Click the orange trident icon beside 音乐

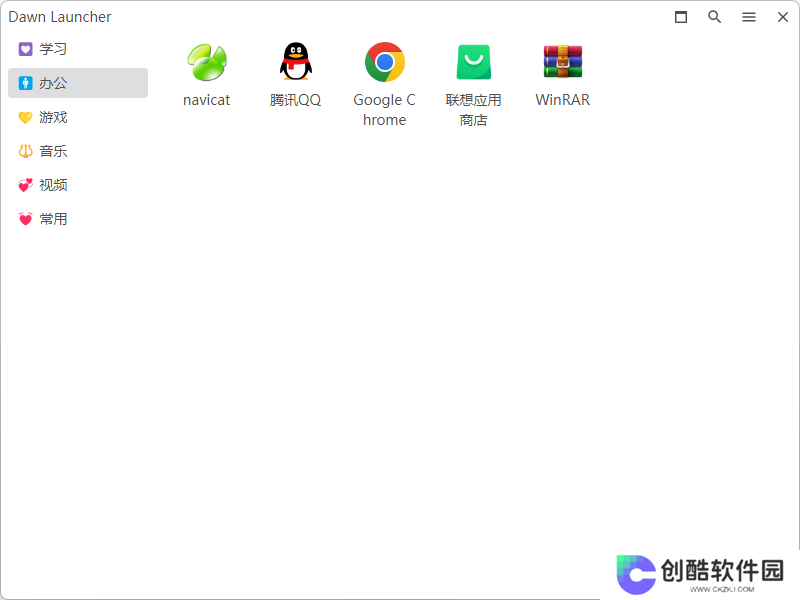(26, 151)
